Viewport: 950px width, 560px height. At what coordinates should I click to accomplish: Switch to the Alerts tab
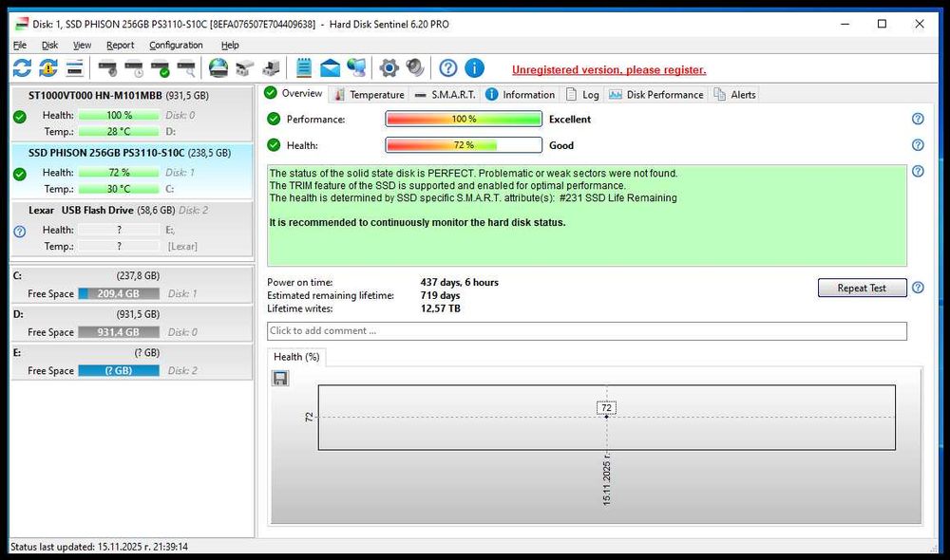point(735,95)
